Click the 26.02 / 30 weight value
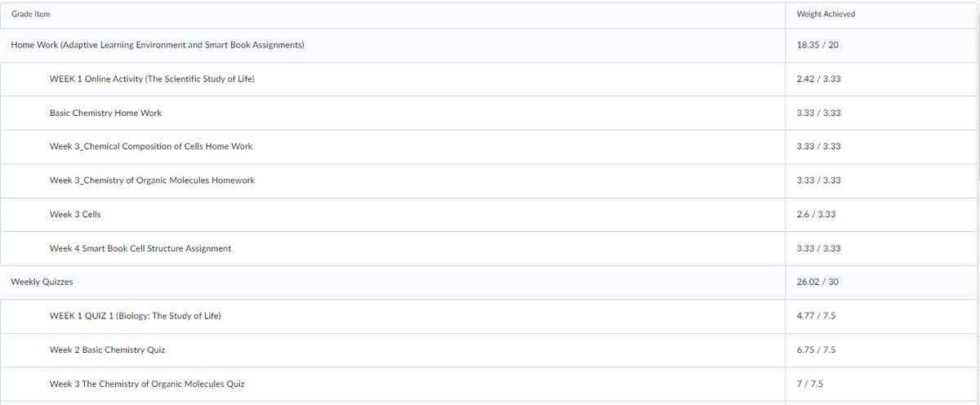This screenshot has width=980, height=405. [817, 282]
